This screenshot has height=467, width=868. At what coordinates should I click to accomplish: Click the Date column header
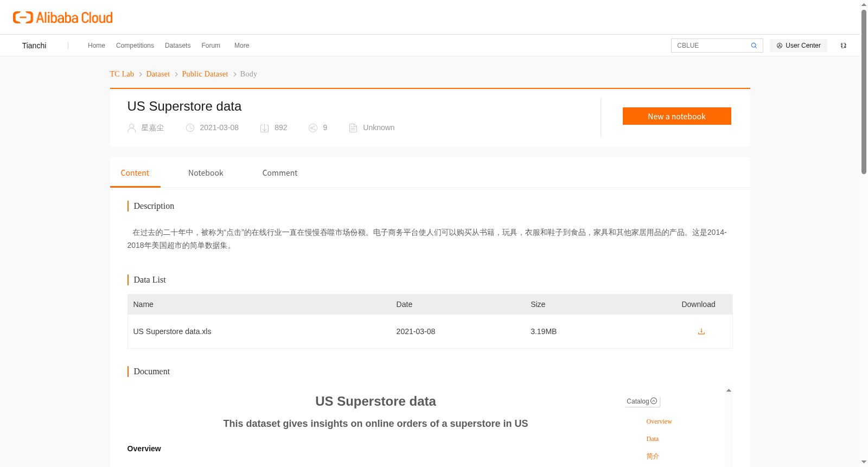click(x=404, y=304)
